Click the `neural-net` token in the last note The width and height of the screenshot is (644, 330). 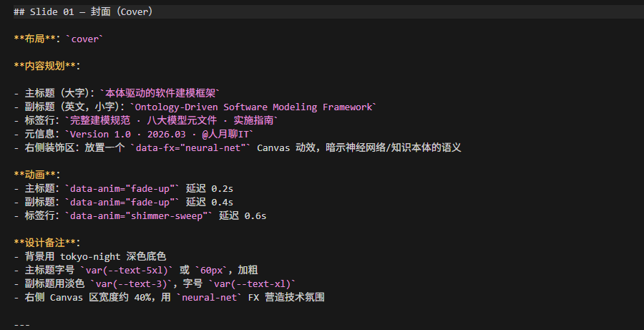pos(209,297)
